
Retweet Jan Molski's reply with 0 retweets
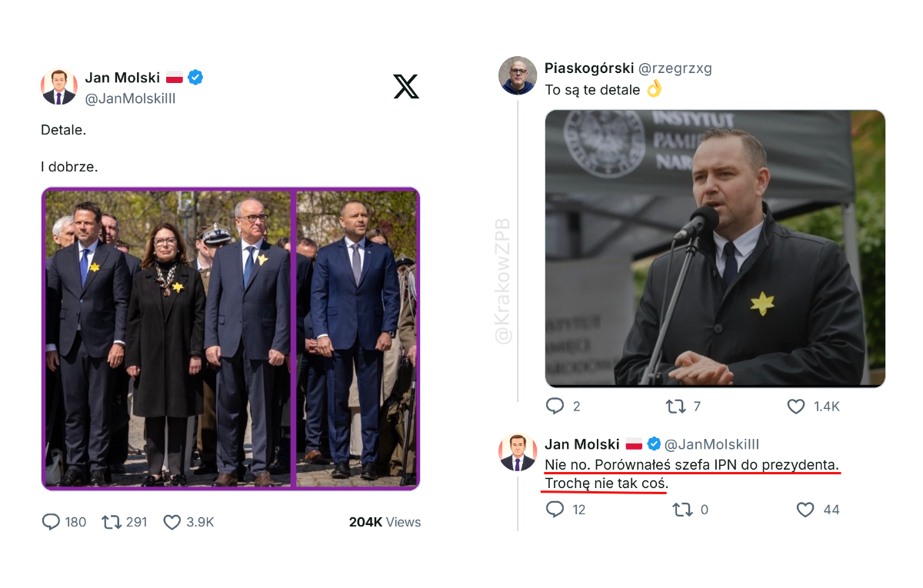tap(682, 509)
